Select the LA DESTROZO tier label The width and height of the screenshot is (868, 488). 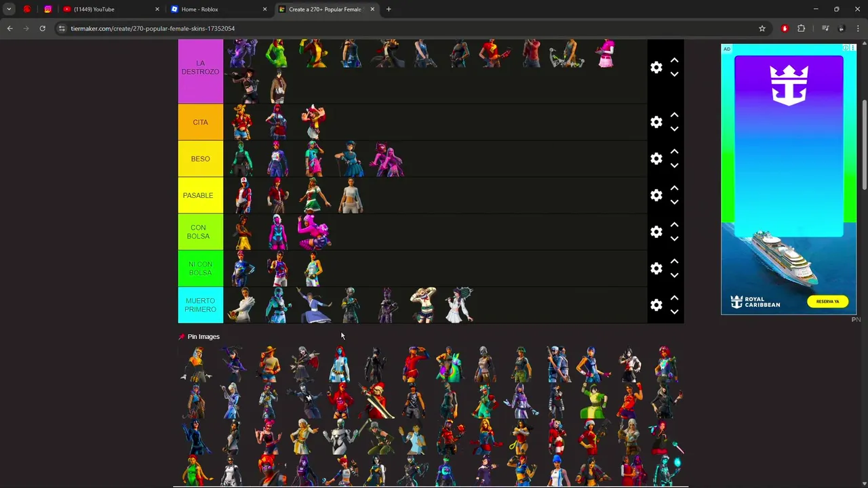[200, 70]
